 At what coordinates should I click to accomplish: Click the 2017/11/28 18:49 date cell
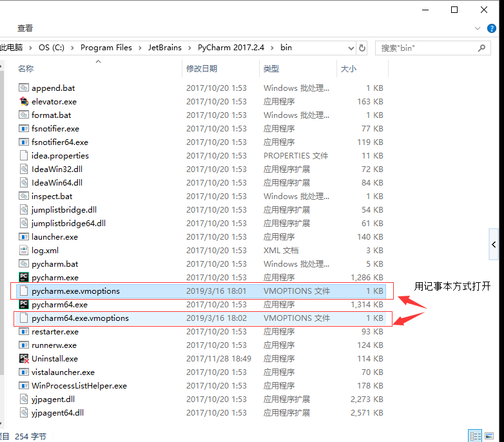click(x=218, y=359)
